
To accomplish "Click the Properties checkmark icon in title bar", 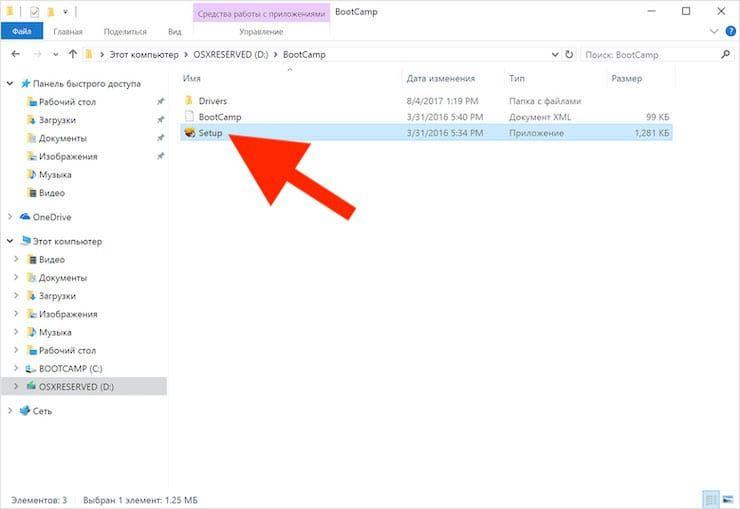I will coord(34,11).
